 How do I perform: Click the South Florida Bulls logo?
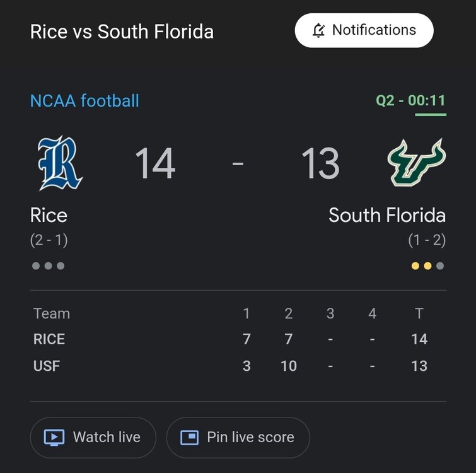point(416,163)
